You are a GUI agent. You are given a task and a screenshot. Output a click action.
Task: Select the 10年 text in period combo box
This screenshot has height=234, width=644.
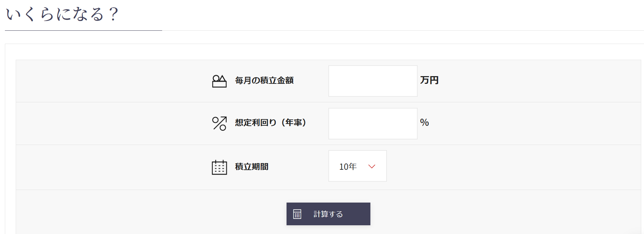click(348, 167)
